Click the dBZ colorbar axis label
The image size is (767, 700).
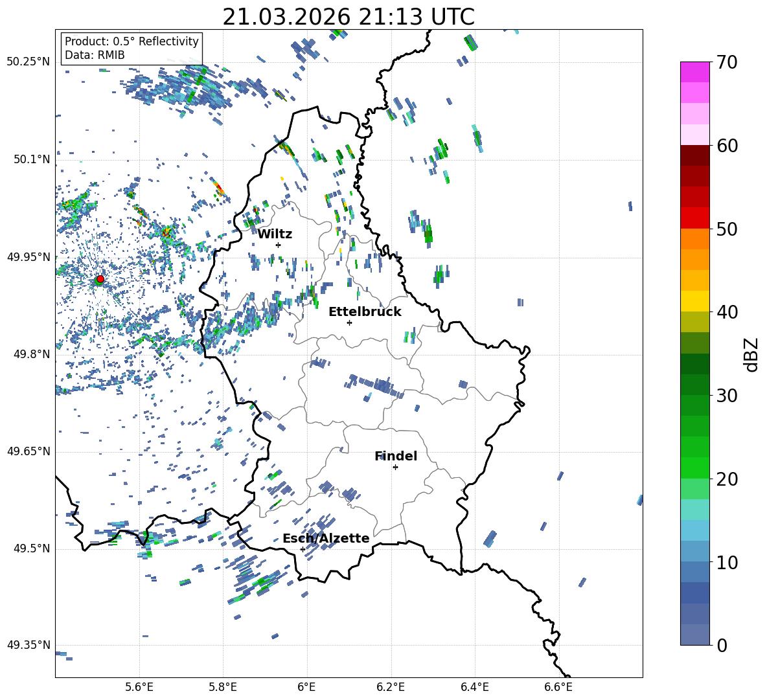coord(751,354)
